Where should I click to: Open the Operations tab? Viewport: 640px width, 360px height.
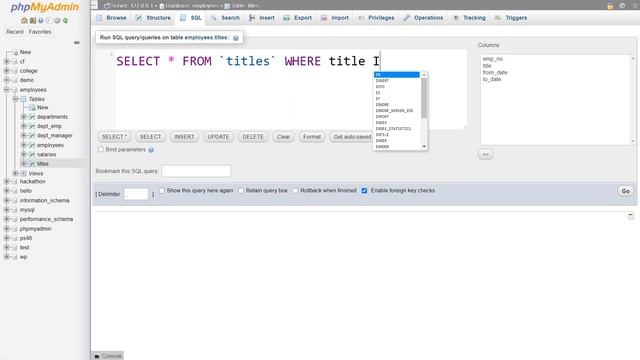[x=423, y=18]
